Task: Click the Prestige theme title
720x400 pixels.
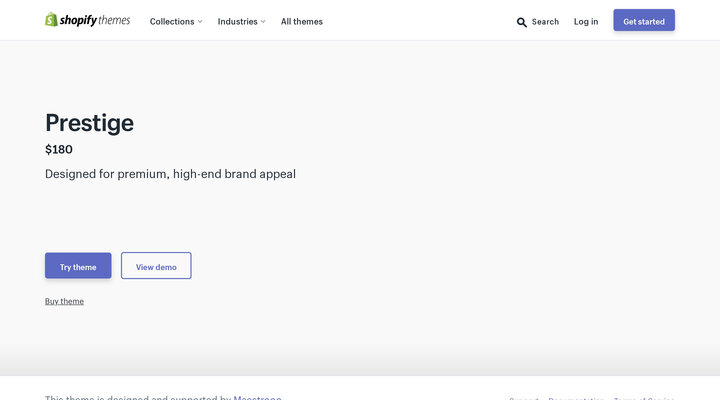Action: click(x=89, y=123)
